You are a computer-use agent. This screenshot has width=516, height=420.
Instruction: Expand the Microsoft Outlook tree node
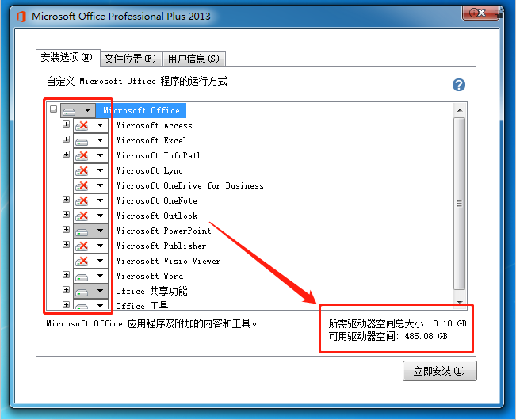point(66,215)
